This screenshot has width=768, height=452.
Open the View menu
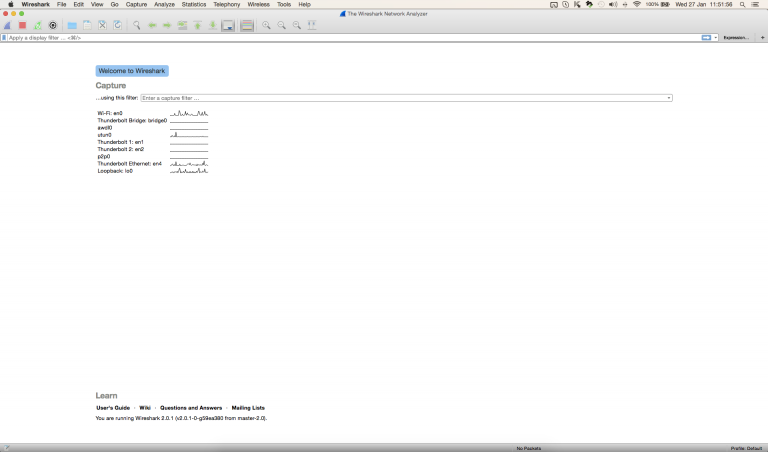point(97,4)
